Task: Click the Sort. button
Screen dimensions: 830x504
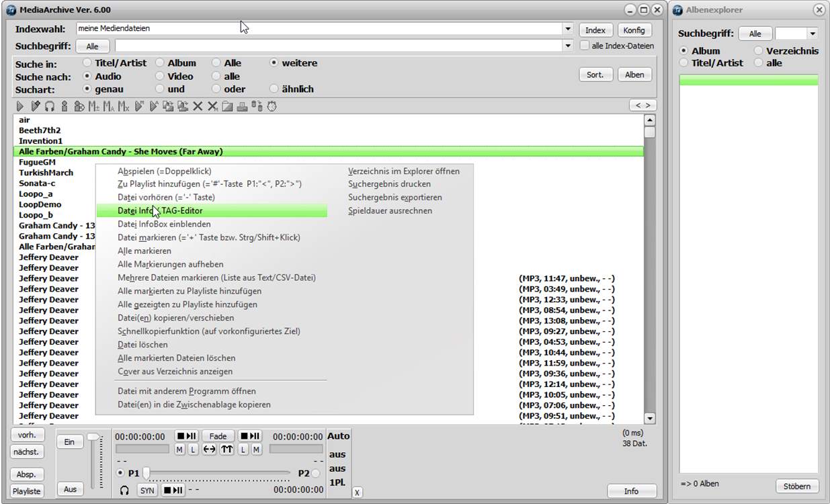Action: coord(595,75)
